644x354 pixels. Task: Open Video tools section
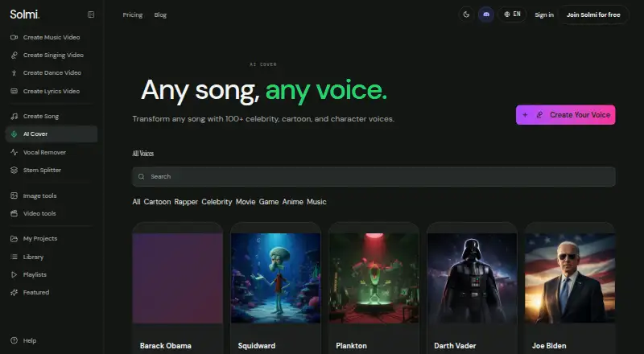tap(52, 213)
